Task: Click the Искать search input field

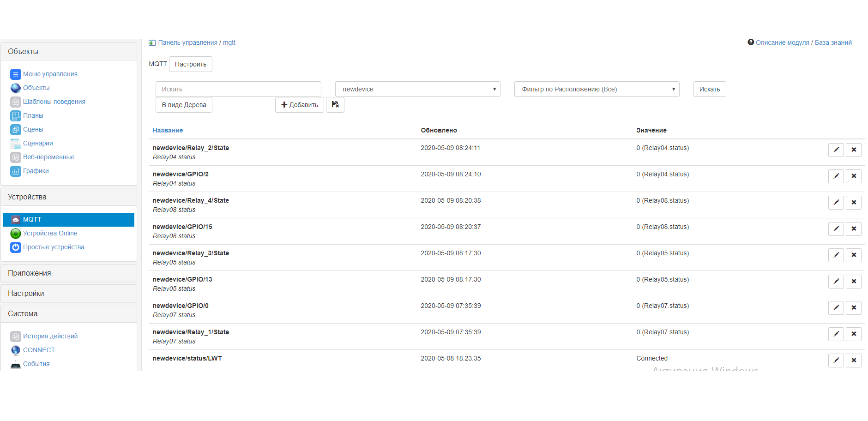Action: pos(238,90)
